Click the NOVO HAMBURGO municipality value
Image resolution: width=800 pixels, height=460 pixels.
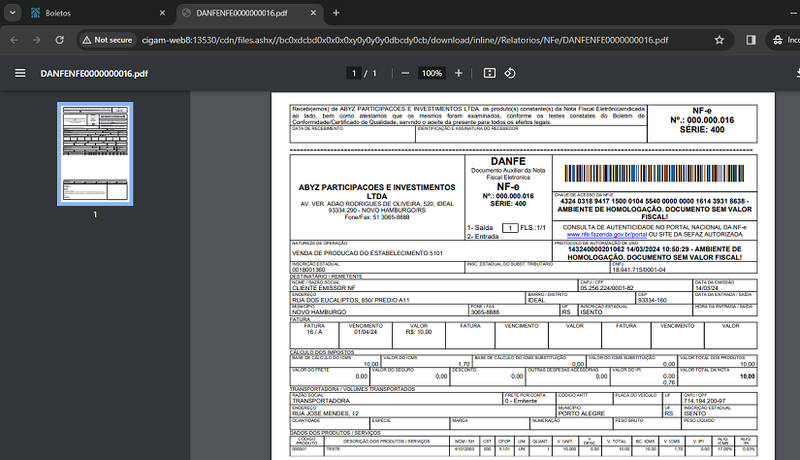click(319, 312)
